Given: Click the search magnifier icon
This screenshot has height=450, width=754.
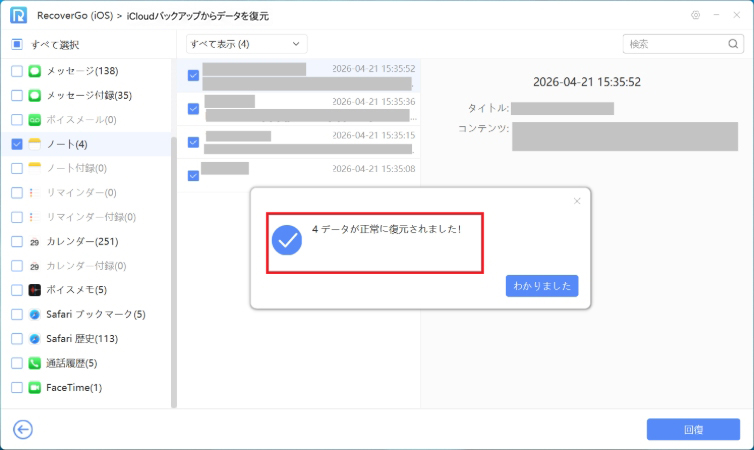Looking at the screenshot, I should point(733,44).
